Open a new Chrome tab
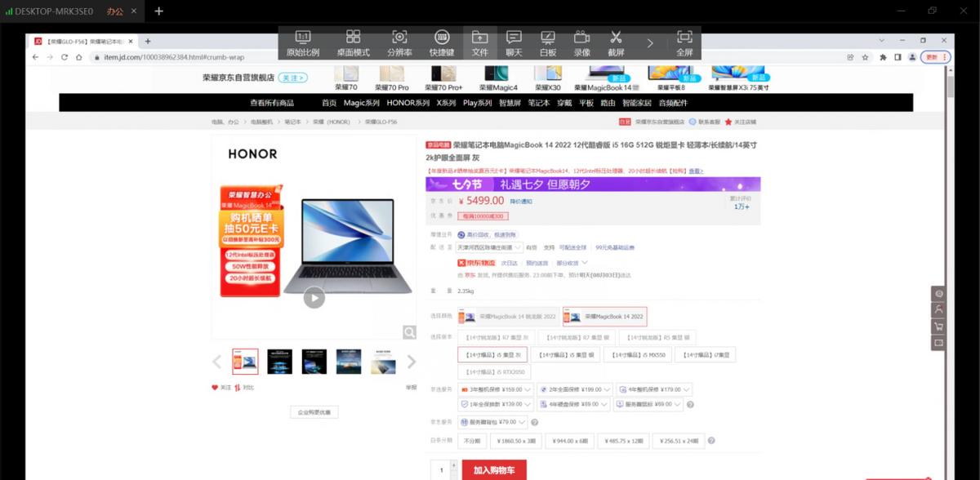 click(148, 41)
